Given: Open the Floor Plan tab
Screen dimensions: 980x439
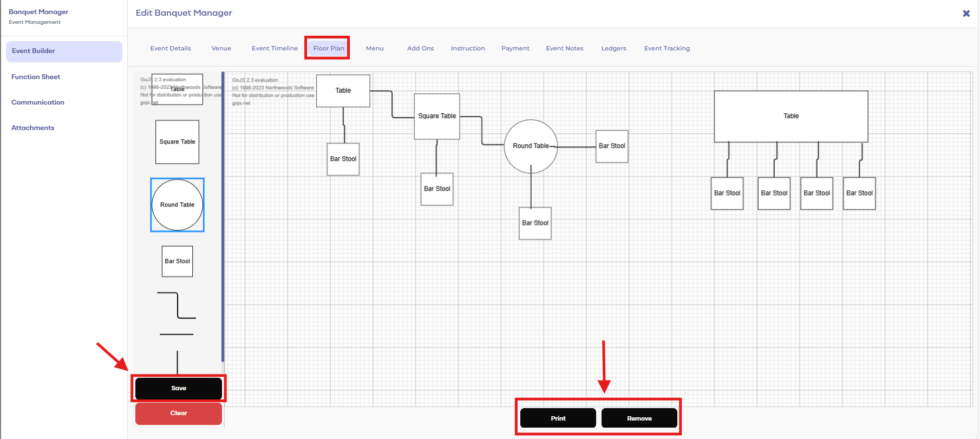Looking at the screenshot, I should coord(328,48).
